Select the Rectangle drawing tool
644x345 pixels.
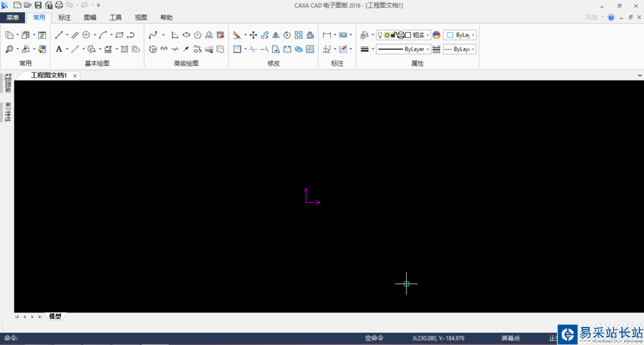[120, 35]
